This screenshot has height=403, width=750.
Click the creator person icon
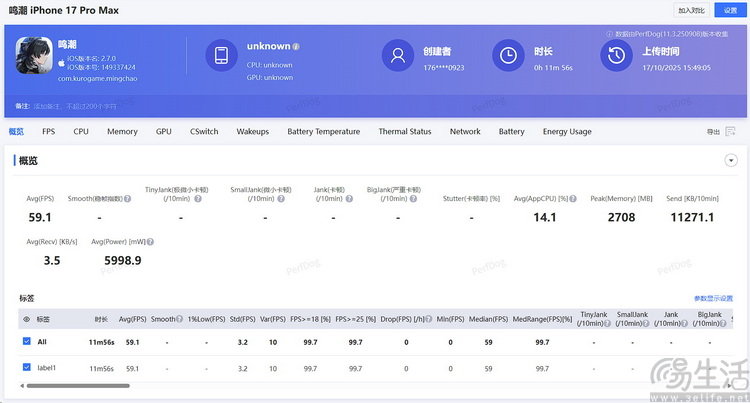(x=399, y=56)
